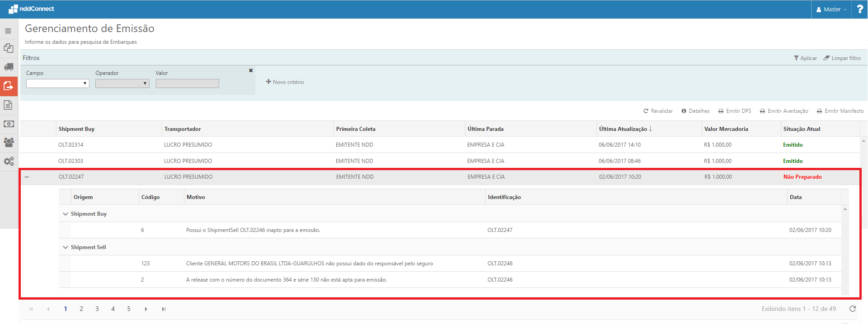The height and width of the screenshot is (324, 868).
Task: Collapse the OLT.02247 row details
Action: [27, 177]
